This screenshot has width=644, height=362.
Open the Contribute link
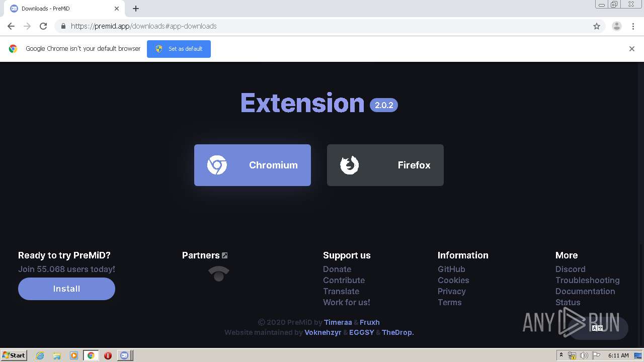(344, 280)
